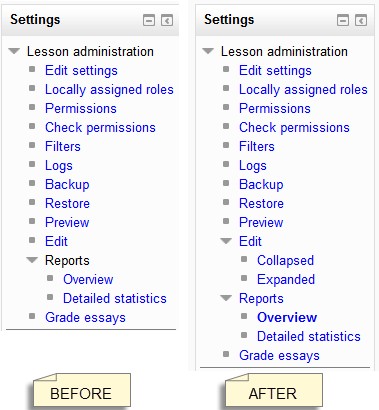Open Logs in the BEFORE panel
The height and width of the screenshot is (410, 379).
click(x=59, y=166)
